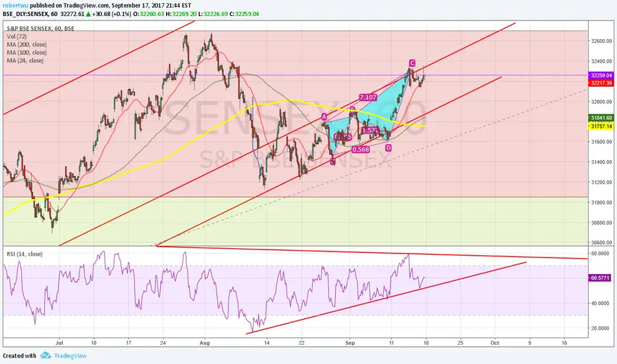617x364 pixels.
Task: Click the 31200.00 price axis label
Action: (x=601, y=182)
